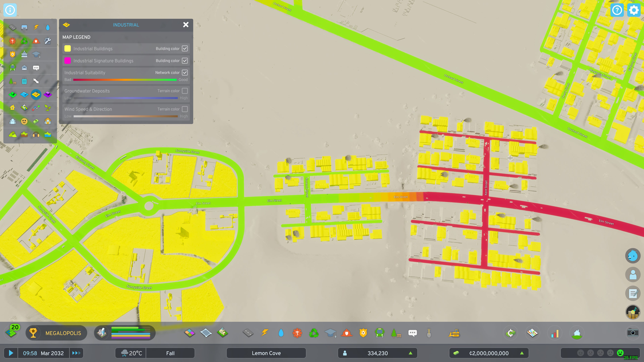Uncheck Industrial Signature Buildings building color
The height and width of the screenshot is (362, 644).
(185, 61)
